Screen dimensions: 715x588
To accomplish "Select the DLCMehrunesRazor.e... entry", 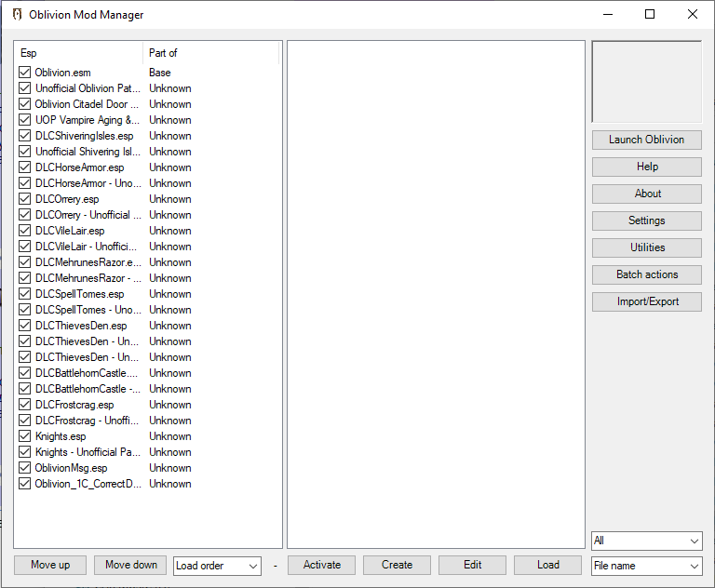I will pos(88,262).
